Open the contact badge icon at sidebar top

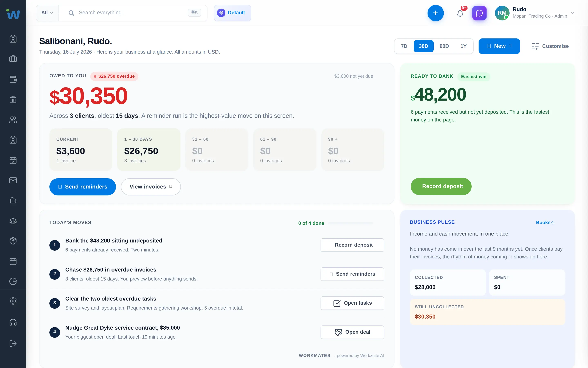(x=13, y=39)
